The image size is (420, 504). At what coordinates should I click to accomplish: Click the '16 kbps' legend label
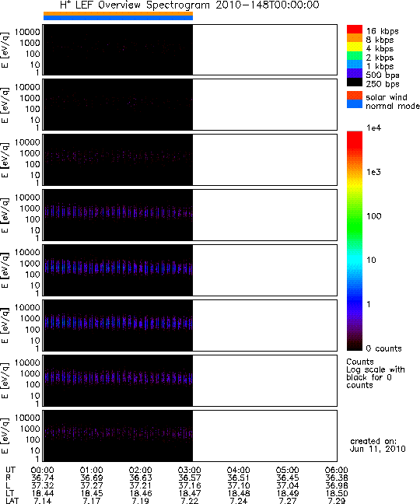point(382,31)
